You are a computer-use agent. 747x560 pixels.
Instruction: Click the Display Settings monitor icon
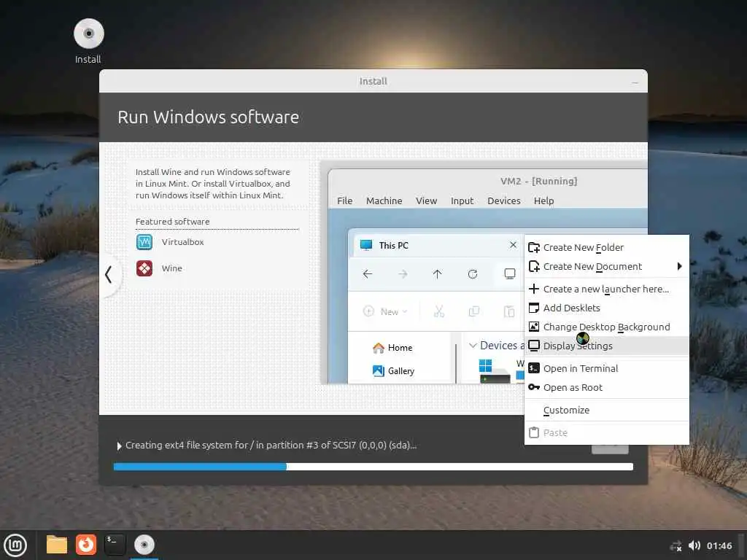pos(534,346)
